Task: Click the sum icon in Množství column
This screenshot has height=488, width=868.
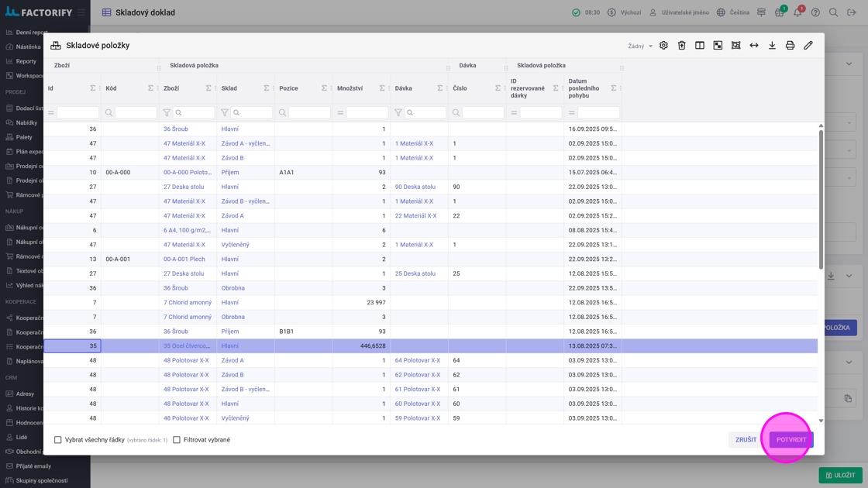Action: 382,88
